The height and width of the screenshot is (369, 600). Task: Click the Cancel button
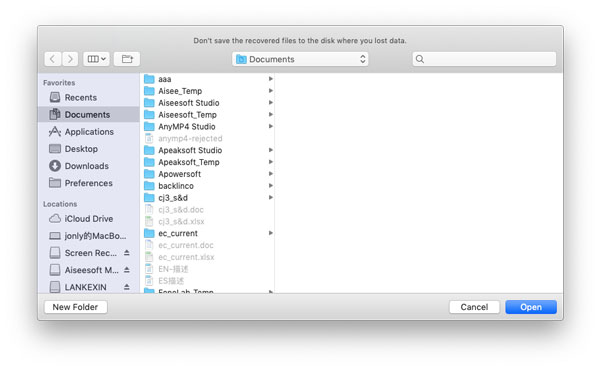point(474,307)
